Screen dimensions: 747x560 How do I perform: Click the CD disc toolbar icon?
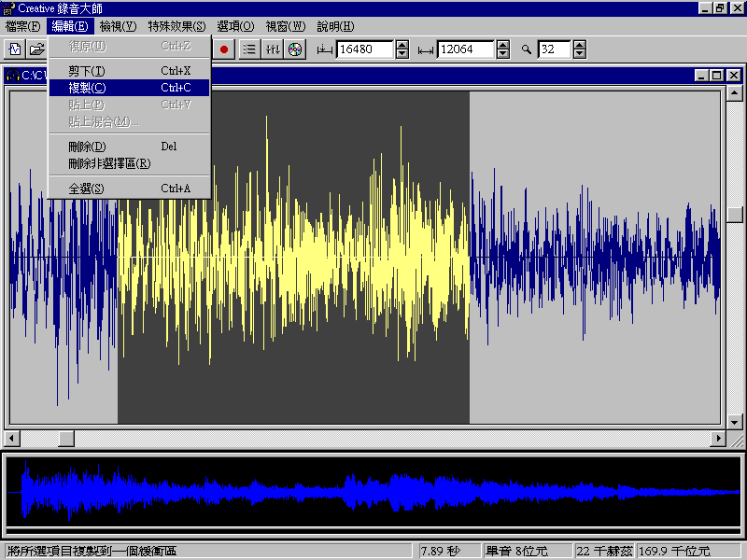[295, 49]
